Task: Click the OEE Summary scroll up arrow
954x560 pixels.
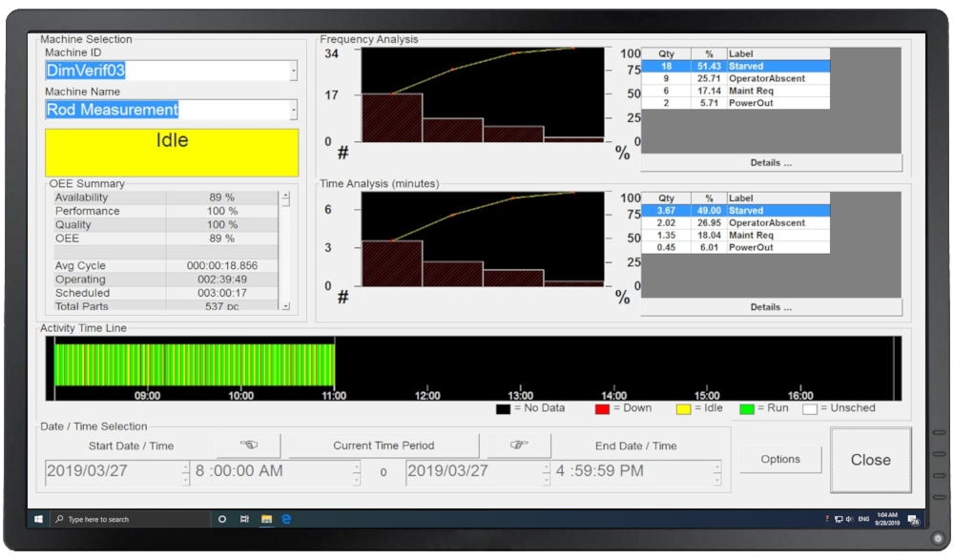Action: tap(285, 197)
